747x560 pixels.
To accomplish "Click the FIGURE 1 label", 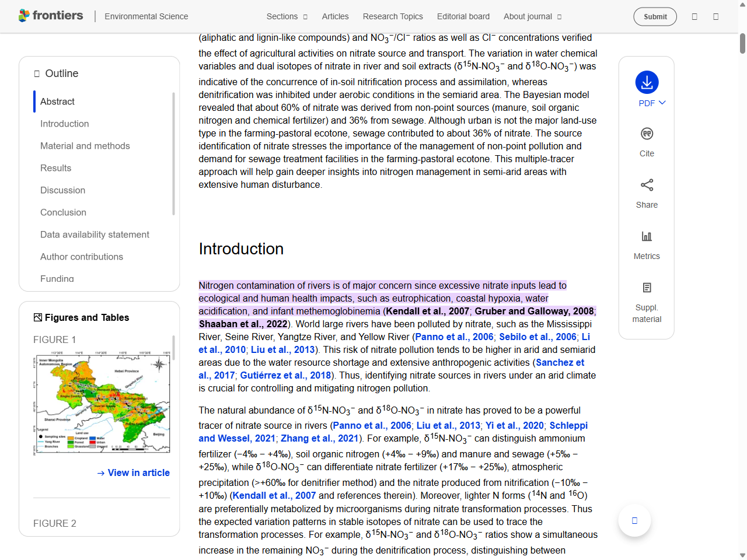I will coord(54,339).
